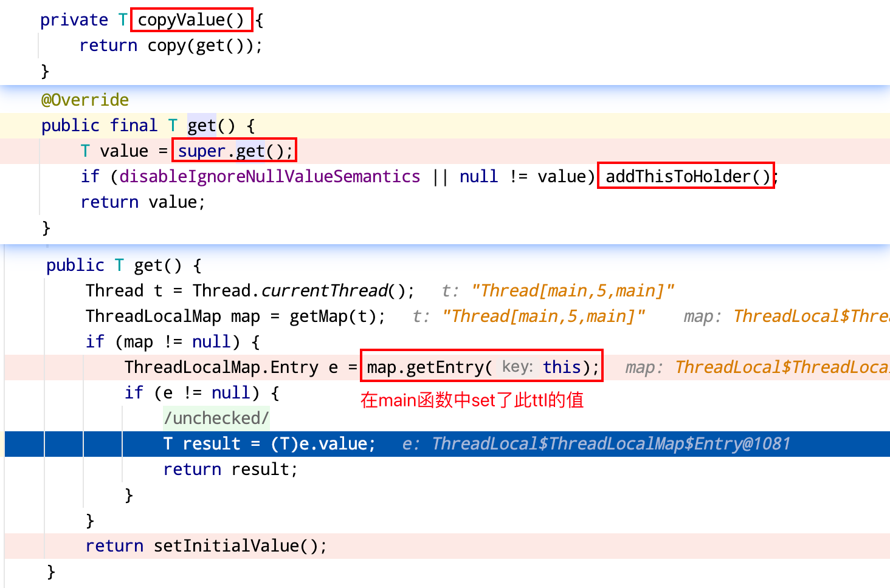Click the @Override annotation
890x588 pixels.
(85, 100)
